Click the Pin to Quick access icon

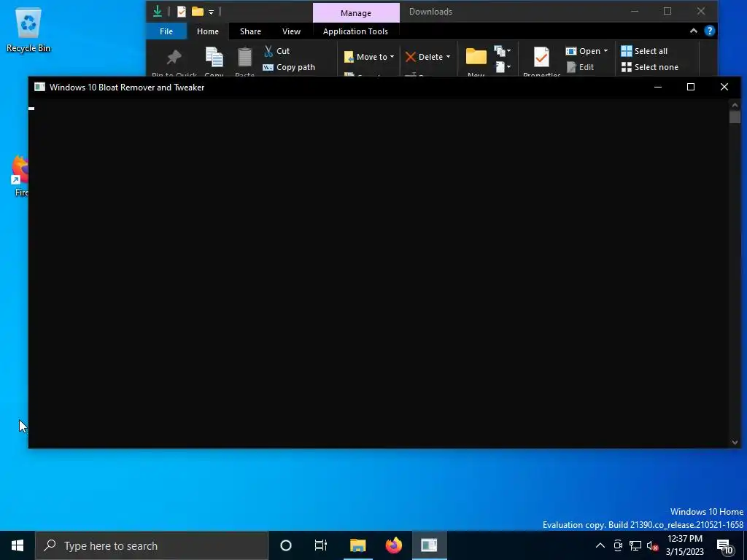(x=174, y=58)
